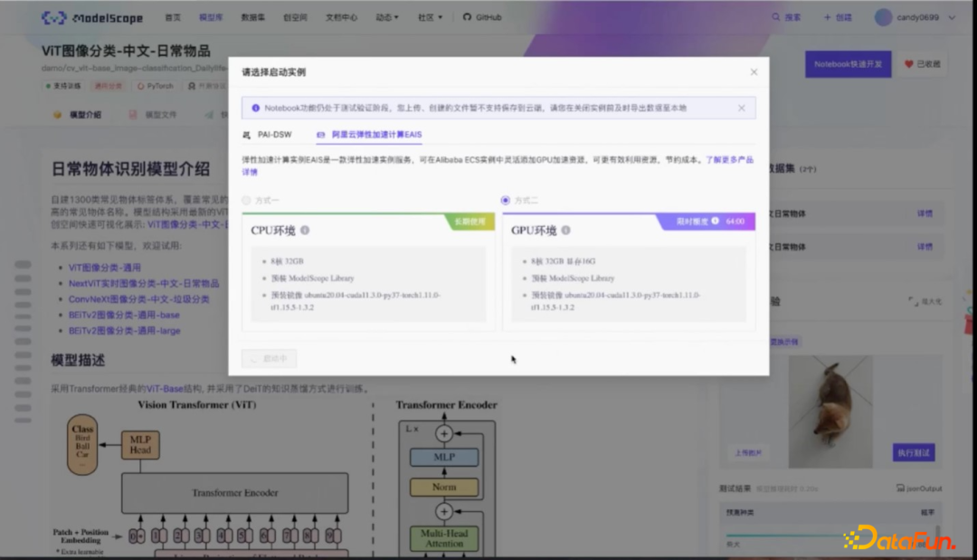The height and width of the screenshot is (560, 977).
Task: Click the user avatar icon
Action: tap(883, 17)
